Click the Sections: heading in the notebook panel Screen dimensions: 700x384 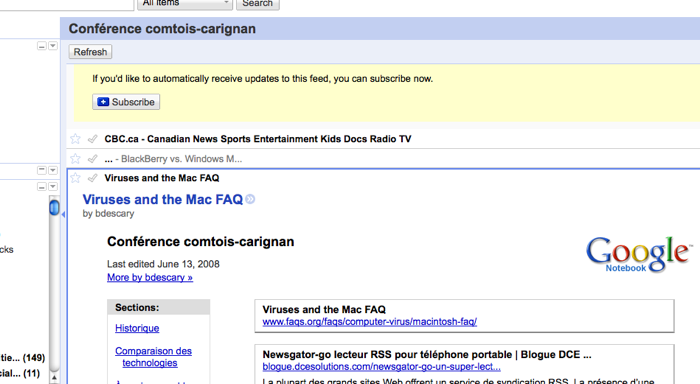(137, 307)
